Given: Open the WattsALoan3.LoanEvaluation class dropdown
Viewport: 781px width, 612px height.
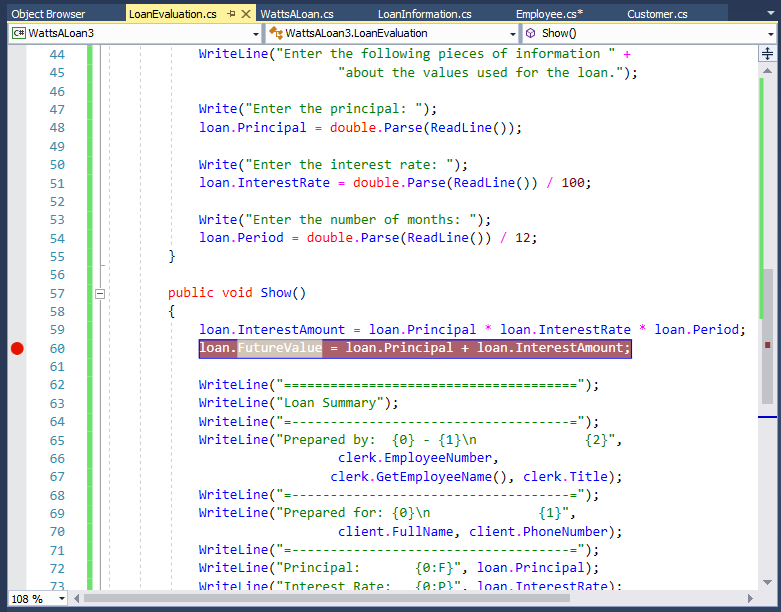Looking at the screenshot, I should pyautogui.click(x=513, y=34).
